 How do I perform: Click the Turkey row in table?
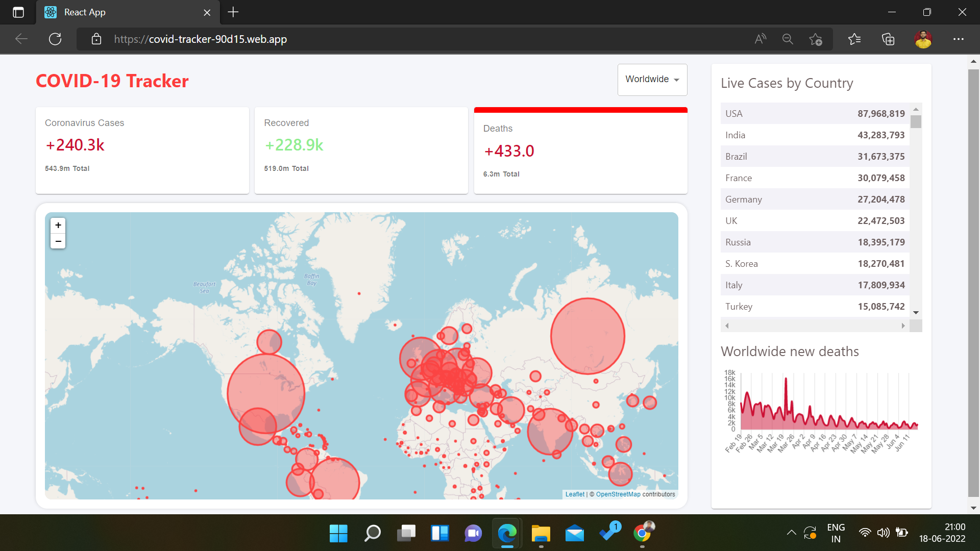(x=815, y=306)
